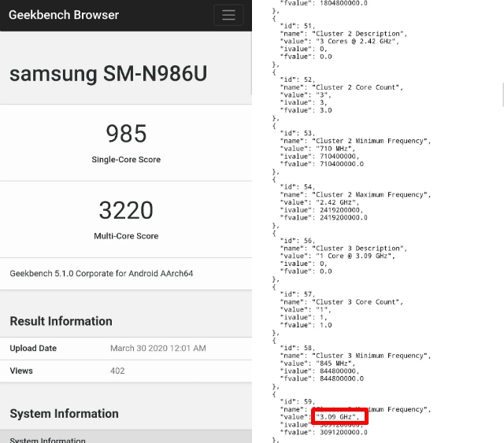Click the Cluster 3 Core Count entry
Screen dimensions: 504x443
[x=357, y=301]
